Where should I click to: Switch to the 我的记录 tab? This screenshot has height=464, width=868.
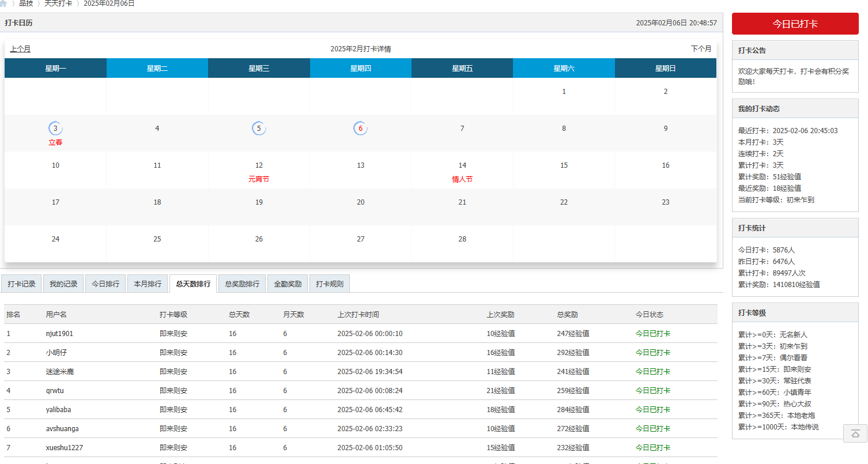tap(63, 284)
